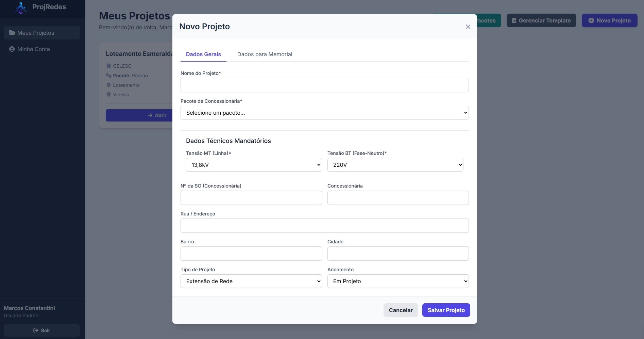Close the Novo Projeto dialog with X
Image resolution: width=644 pixels, height=339 pixels.
click(x=468, y=27)
